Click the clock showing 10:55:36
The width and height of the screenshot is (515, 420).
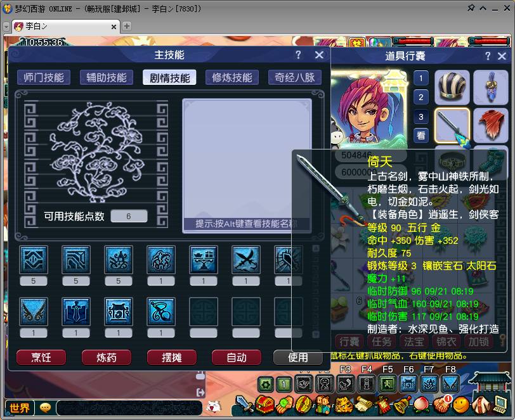(43, 42)
